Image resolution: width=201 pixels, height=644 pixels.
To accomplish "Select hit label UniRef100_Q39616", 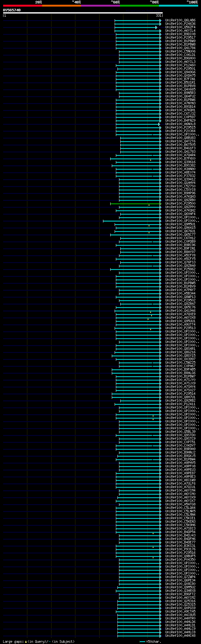I will [x=180, y=162].
